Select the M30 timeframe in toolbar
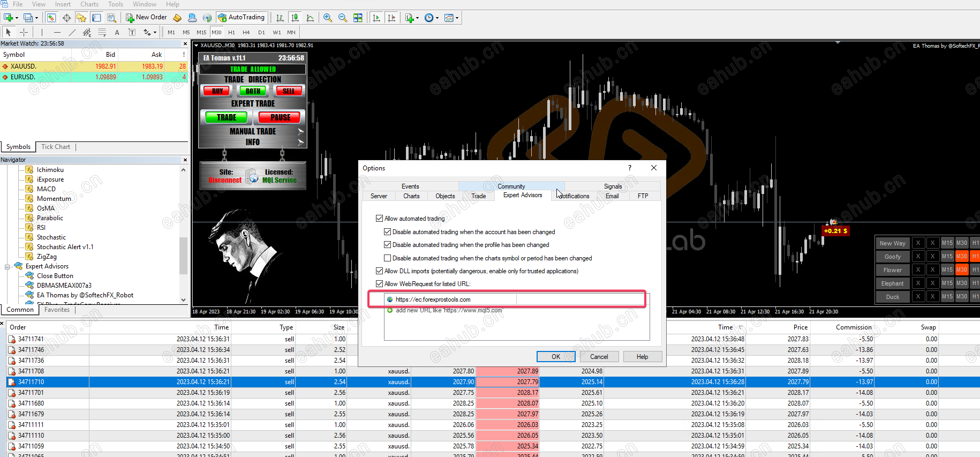 (x=216, y=32)
